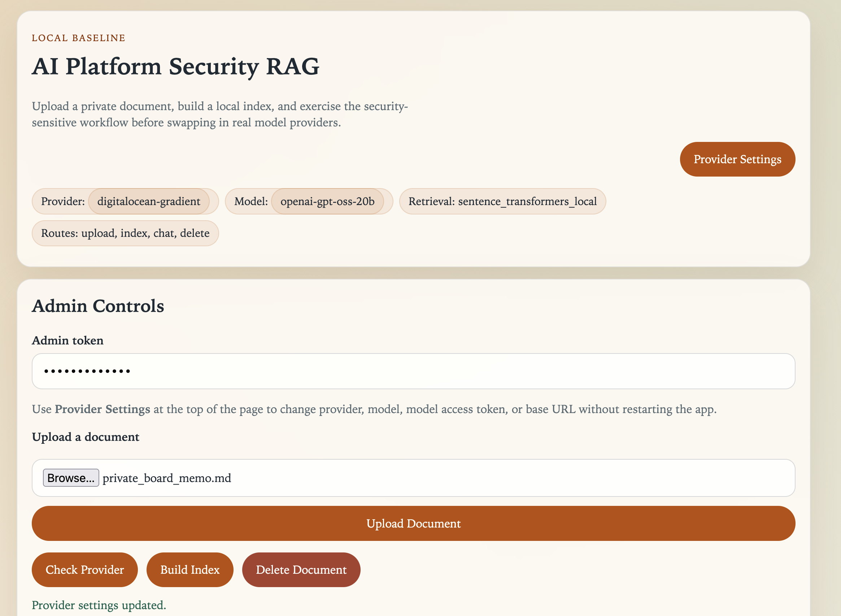Screen dimensions: 841x616
Task: Click the openai-gpt-oss-20b model chip
Action: (327, 201)
